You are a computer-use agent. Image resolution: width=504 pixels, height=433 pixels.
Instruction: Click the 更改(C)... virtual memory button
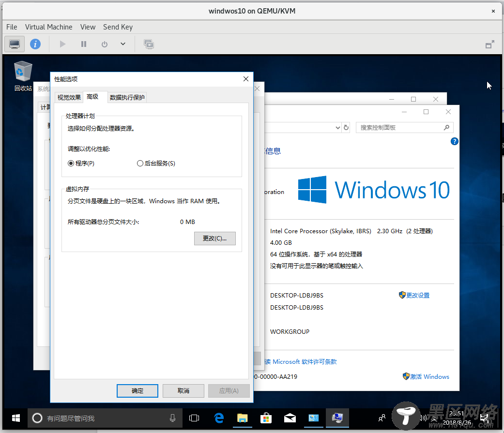pos(214,239)
